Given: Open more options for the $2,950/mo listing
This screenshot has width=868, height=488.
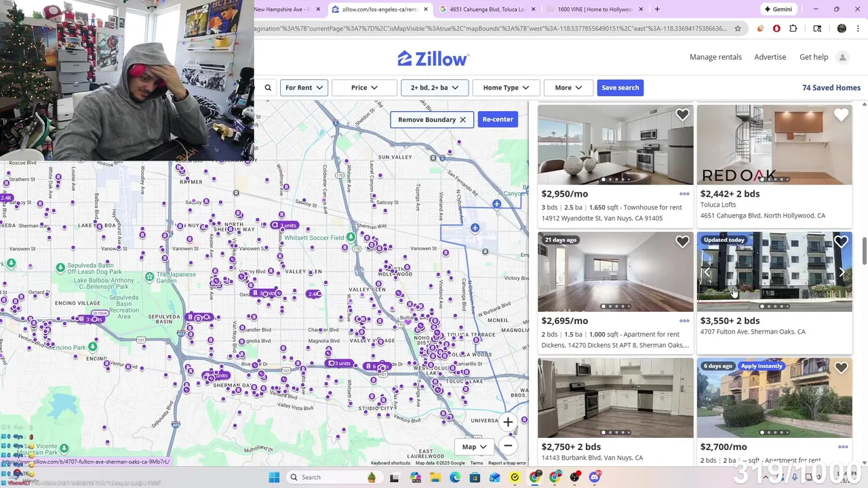Looking at the screenshot, I should [x=684, y=194].
